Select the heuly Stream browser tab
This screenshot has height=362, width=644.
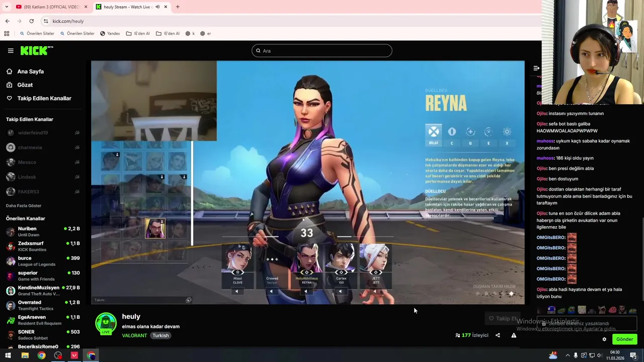(x=132, y=7)
